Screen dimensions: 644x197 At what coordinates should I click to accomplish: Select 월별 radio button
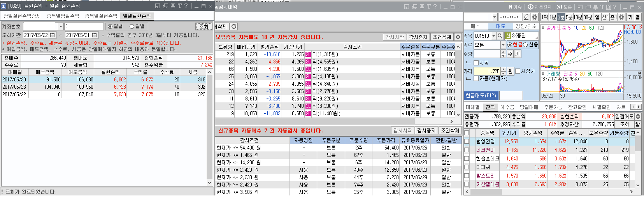point(132,26)
